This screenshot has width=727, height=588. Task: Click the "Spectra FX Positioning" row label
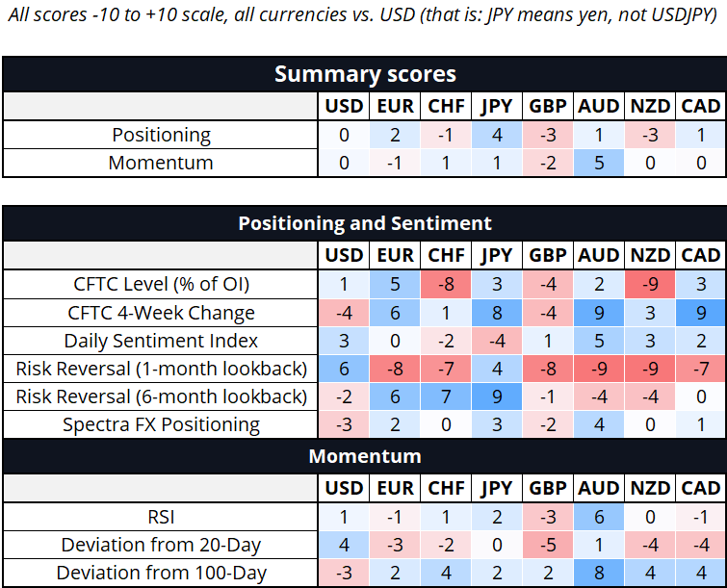point(161,424)
